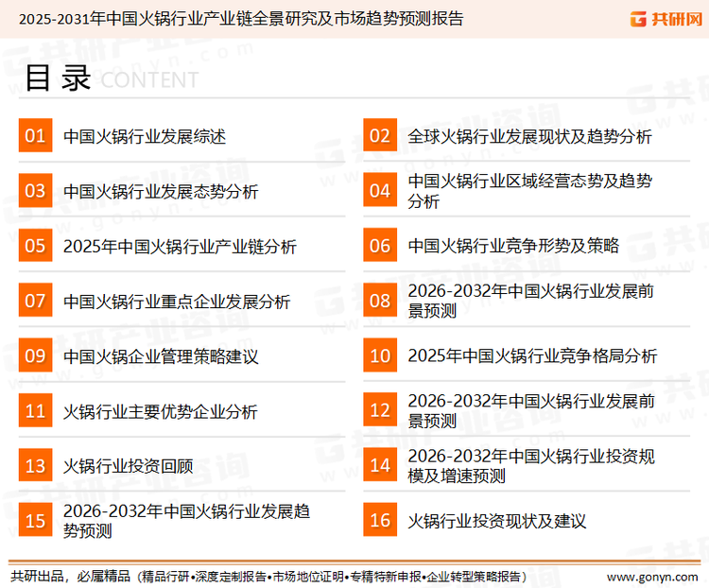Click the orange 05 number box
Viewport: 709px width, 588px height.
click(35, 246)
